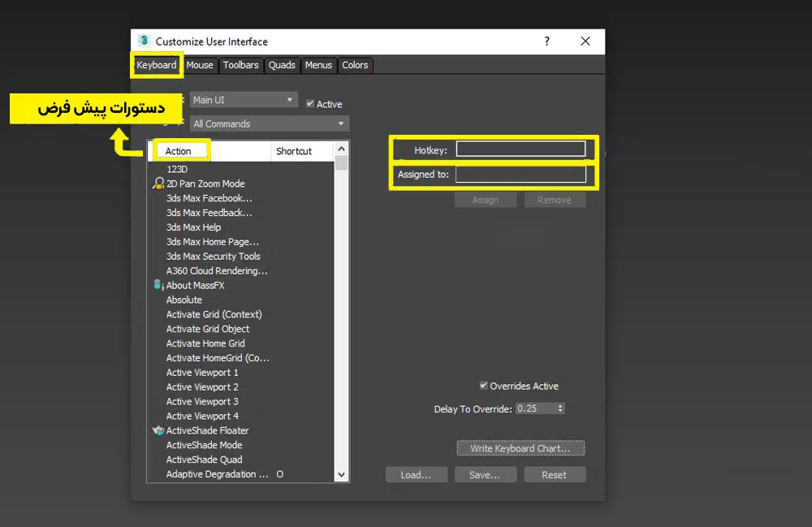This screenshot has height=527, width=812.
Task: Adjust the Delay To Override spinner arrows
Action: pyautogui.click(x=560, y=408)
